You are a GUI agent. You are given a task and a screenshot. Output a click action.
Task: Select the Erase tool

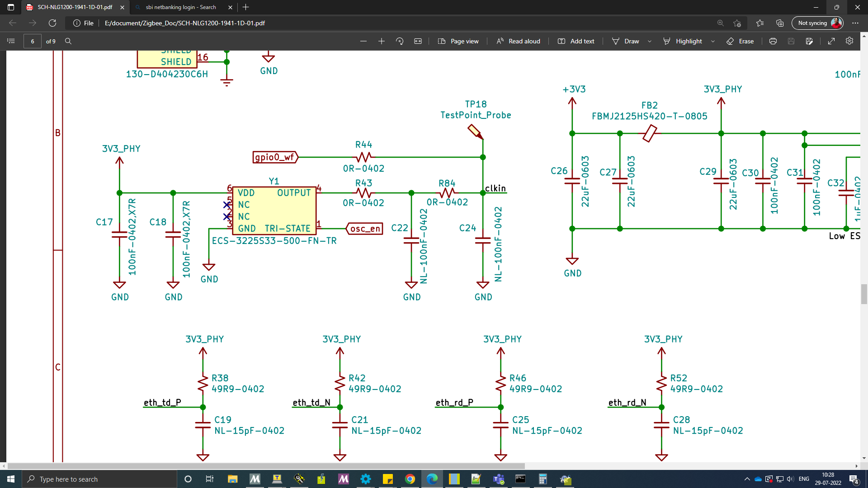tap(740, 41)
